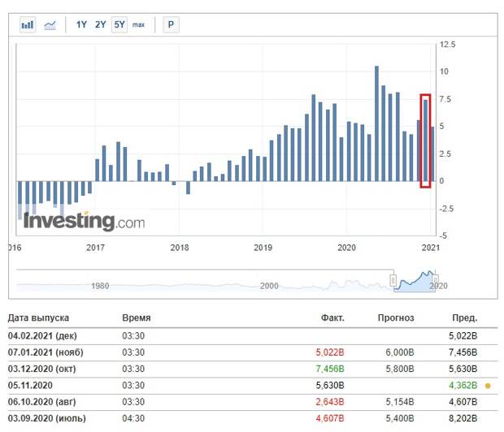
Task: Select the 2Y time range
Action: 100,24
